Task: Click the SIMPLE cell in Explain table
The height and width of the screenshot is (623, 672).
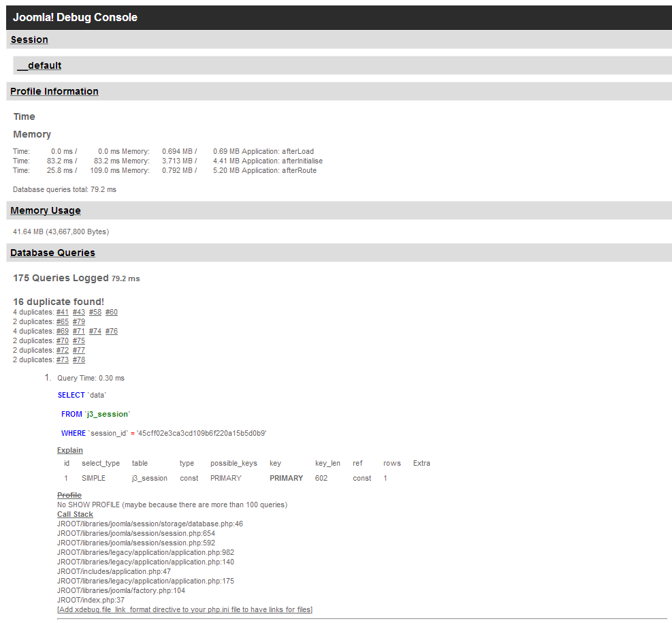Action: [93, 478]
